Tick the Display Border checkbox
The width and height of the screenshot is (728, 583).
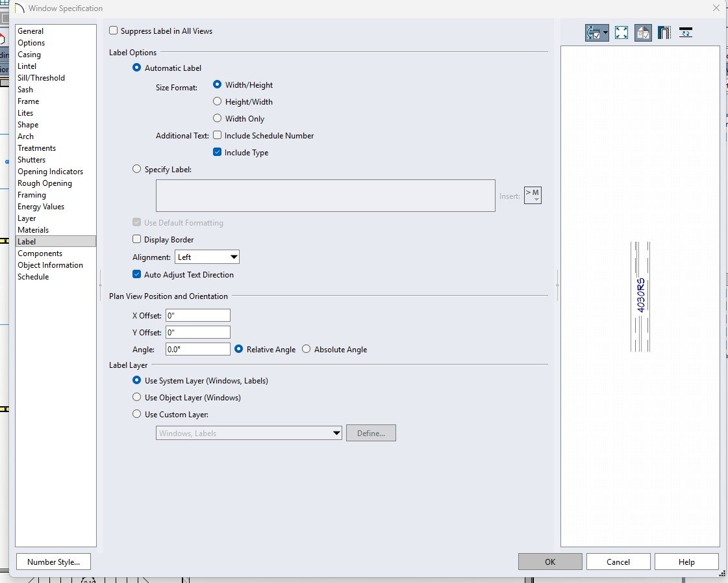click(x=137, y=240)
